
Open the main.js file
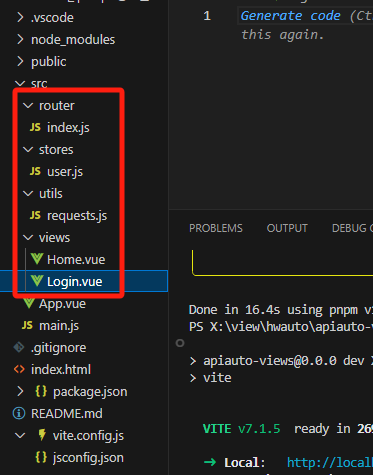coord(59,325)
